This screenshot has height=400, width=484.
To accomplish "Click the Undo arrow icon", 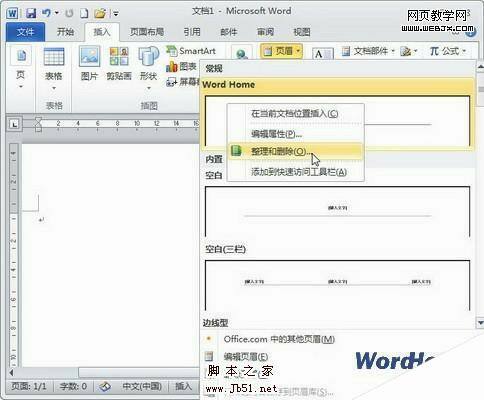I will 46,13.
